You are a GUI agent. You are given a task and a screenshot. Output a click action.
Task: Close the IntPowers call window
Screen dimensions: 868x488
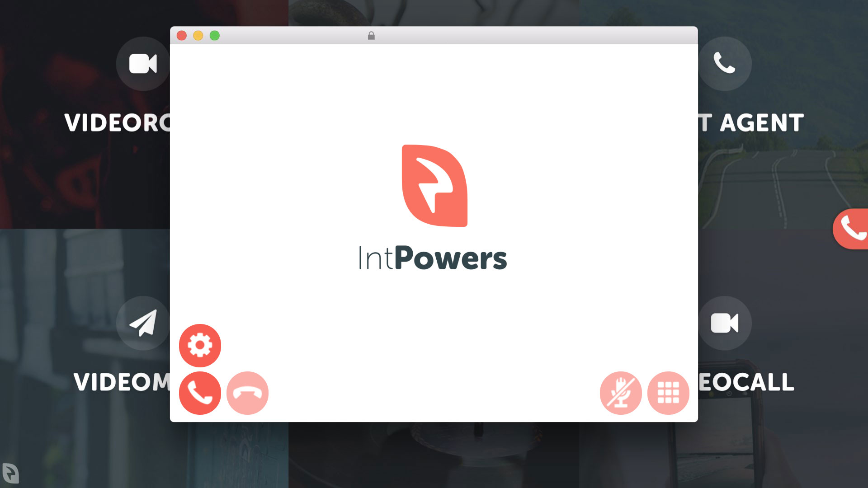coord(182,36)
